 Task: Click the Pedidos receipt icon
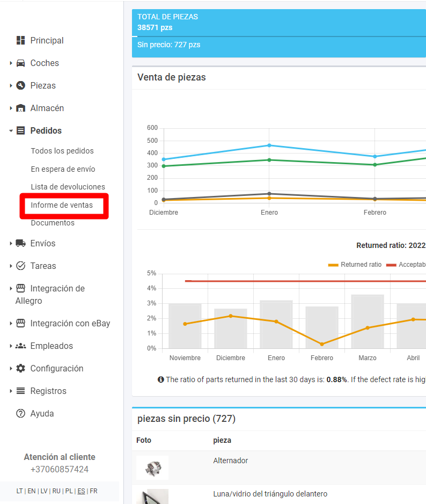point(20,130)
